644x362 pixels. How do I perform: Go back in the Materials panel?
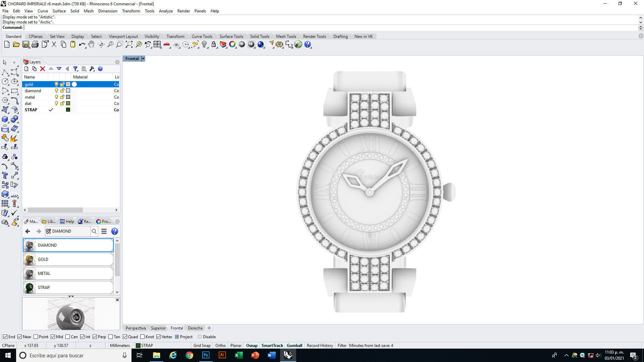pos(28,231)
